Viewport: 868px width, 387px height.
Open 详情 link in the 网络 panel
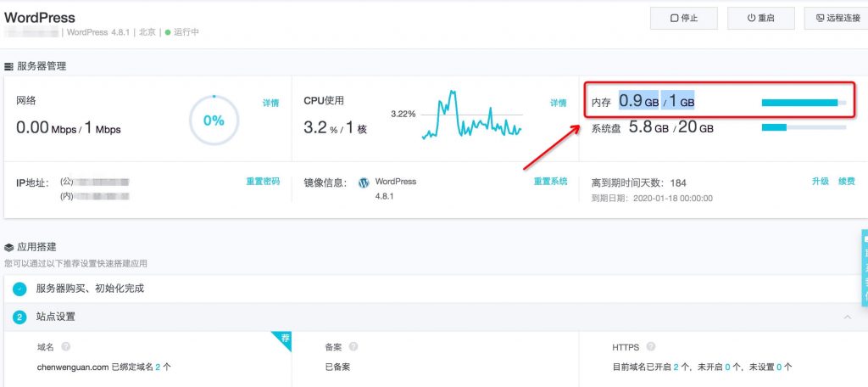[x=270, y=104]
